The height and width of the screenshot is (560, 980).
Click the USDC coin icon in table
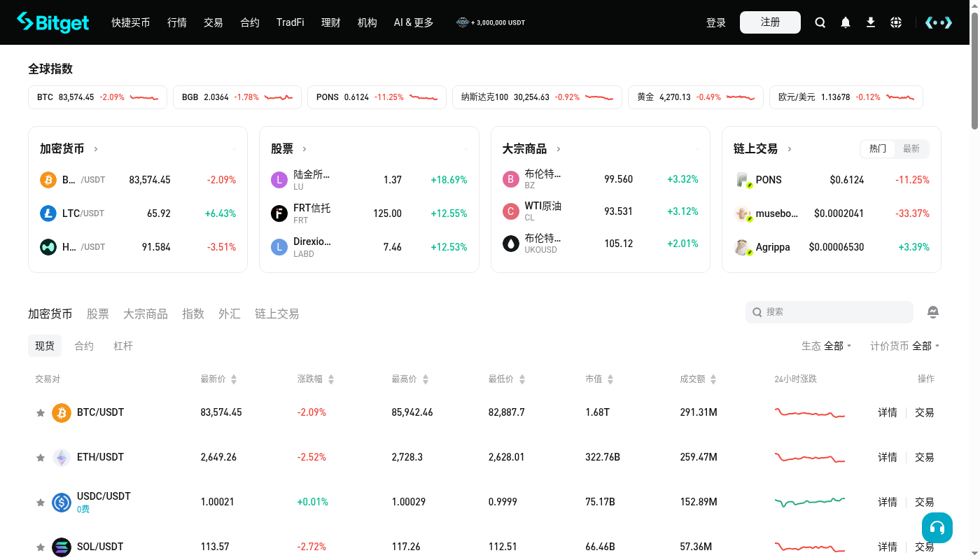[62, 503]
